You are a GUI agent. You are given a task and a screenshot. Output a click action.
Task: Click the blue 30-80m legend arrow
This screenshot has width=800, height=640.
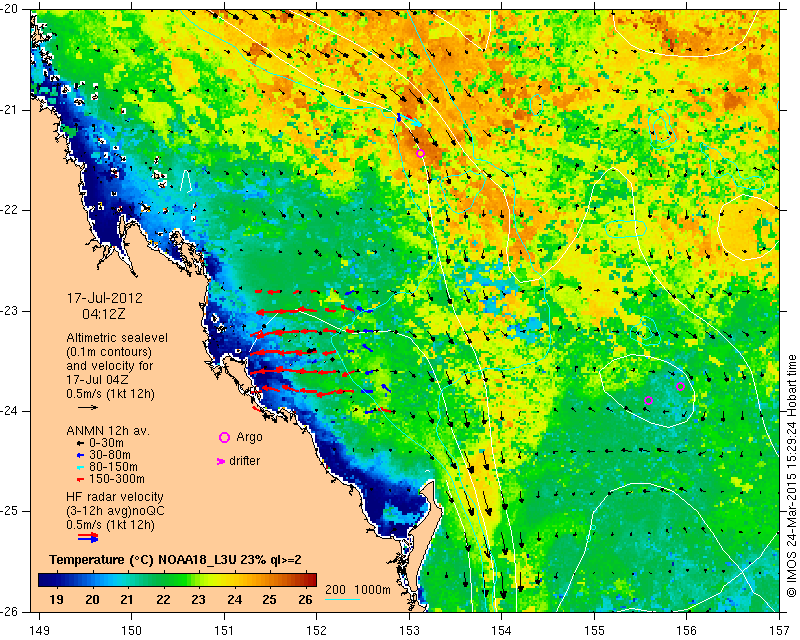point(80,455)
